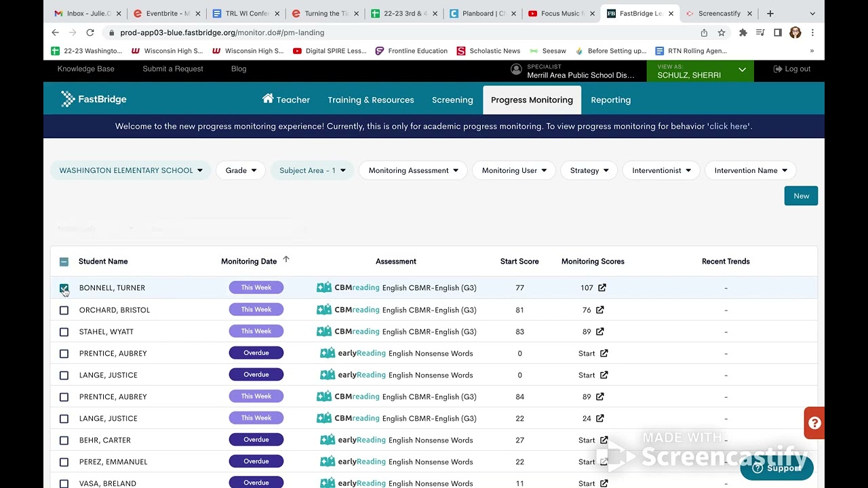Share this page via address bar icon

pyautogui.click(x=704, y=33)
